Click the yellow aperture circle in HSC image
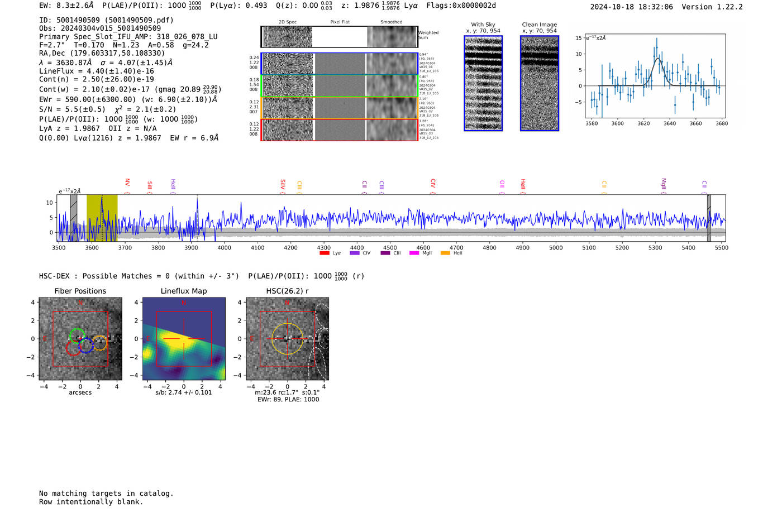782x532 pixels. tap(287, 339)
